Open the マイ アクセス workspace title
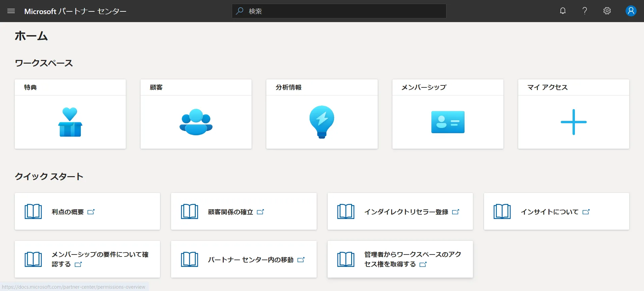This screenshot has height=291, width=644. (x=547, y=87)
